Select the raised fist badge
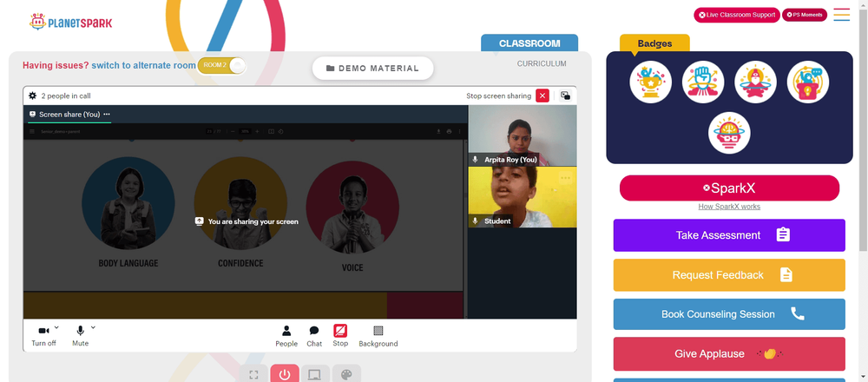This screenshot has width=868, height=382. 703,82
